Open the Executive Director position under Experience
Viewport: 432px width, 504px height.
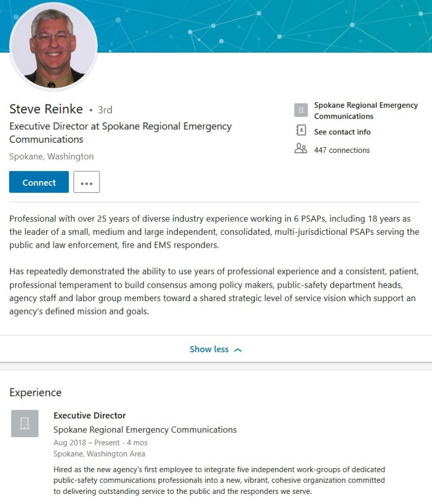89,416
